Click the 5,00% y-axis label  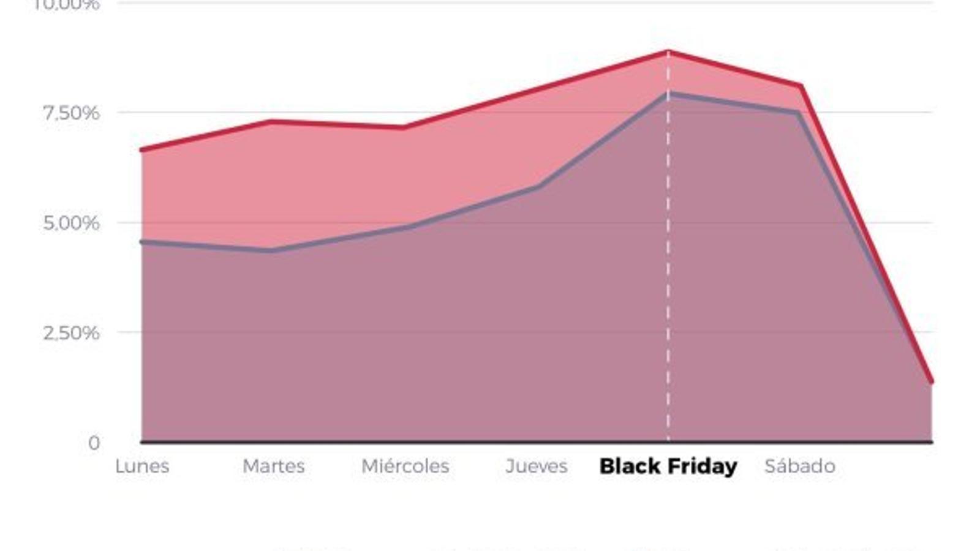click(x=71, y=223)
